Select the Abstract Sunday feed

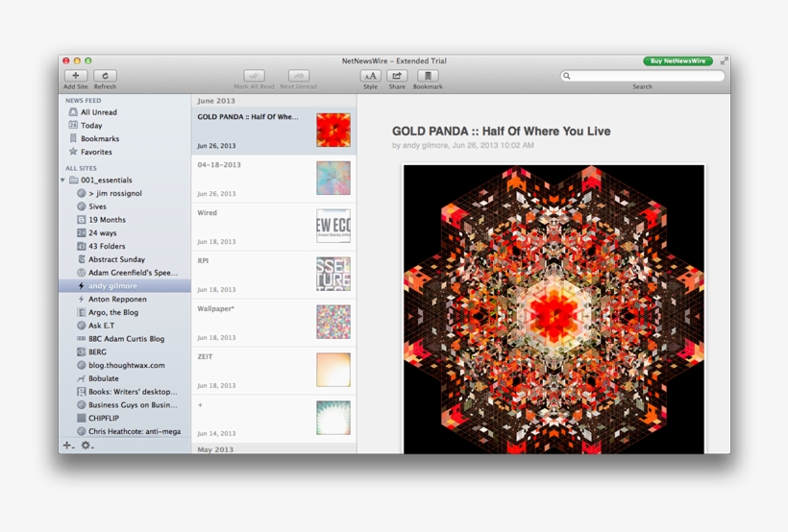pos(125,259)
